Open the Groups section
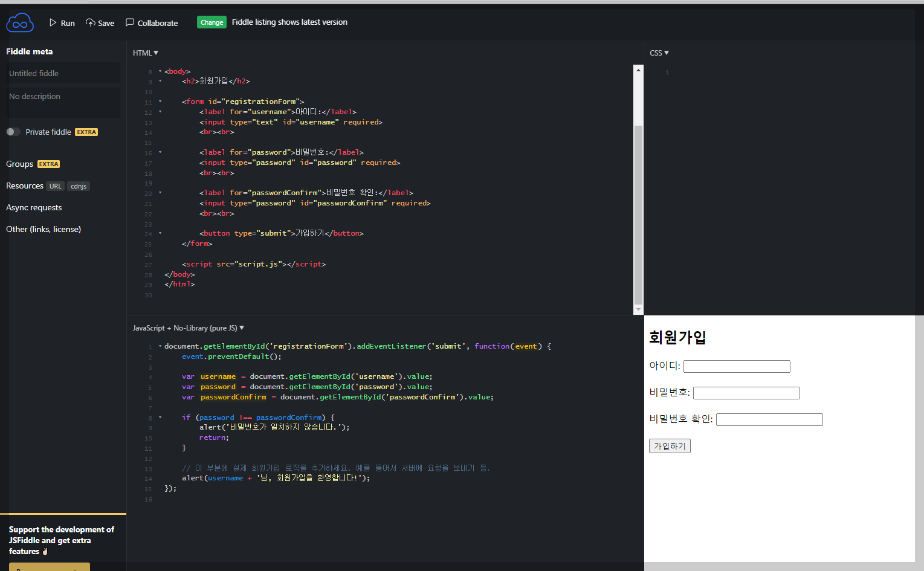The image size is (924, 571). pyautogui.click(x=19, y=164)
